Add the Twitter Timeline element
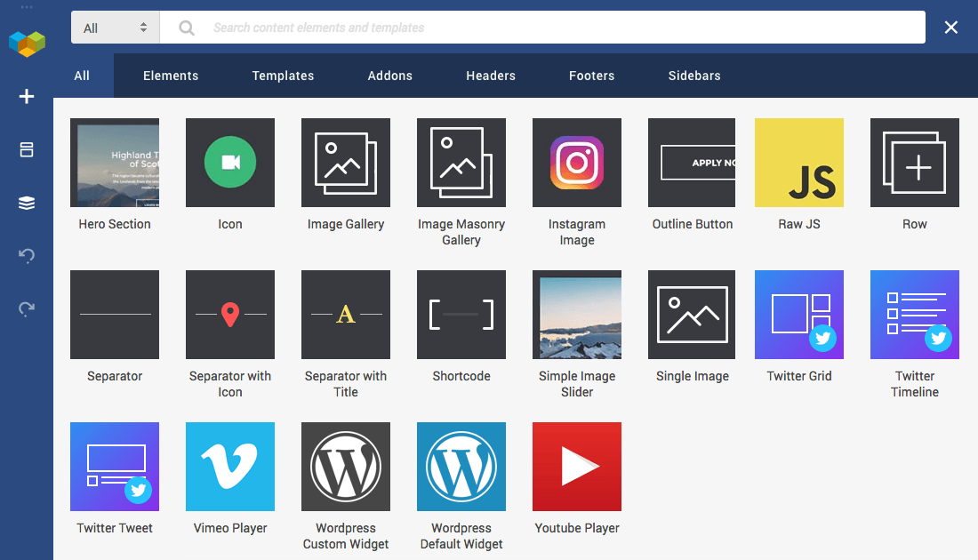The width and height of the screenshot is (978, 560). pos(914,315)
